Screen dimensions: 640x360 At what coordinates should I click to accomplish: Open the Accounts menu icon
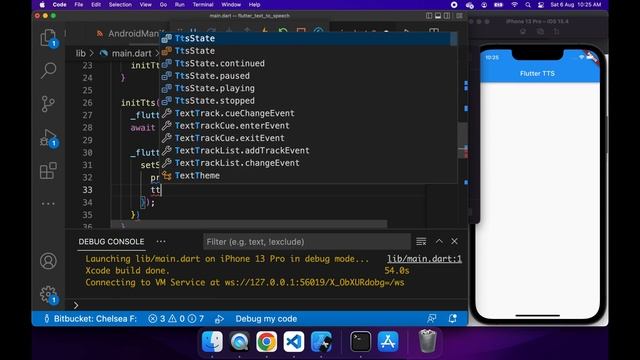pyautogui.click(x=48, y=261)
